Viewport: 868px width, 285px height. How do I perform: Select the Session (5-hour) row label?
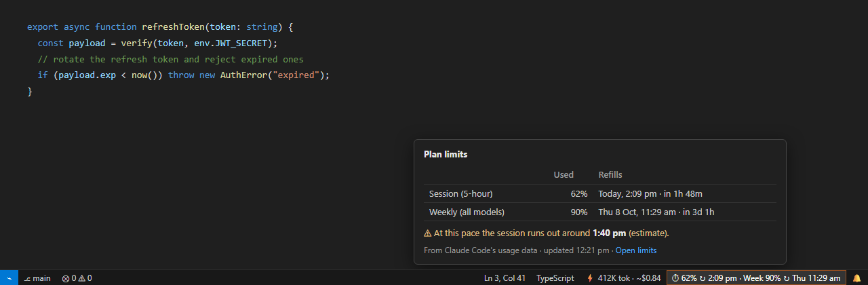tap(461, 193)
